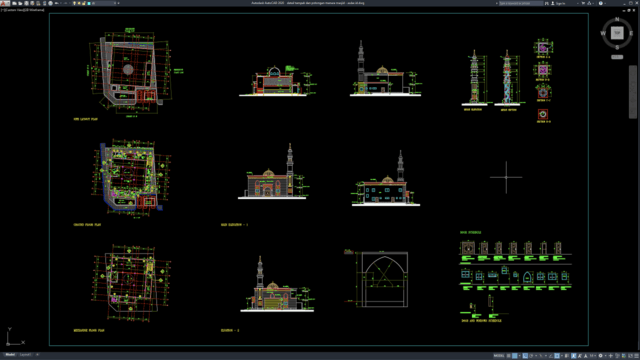Switch to the Layout1 tab
640x360 pixels.
point(25,355)
